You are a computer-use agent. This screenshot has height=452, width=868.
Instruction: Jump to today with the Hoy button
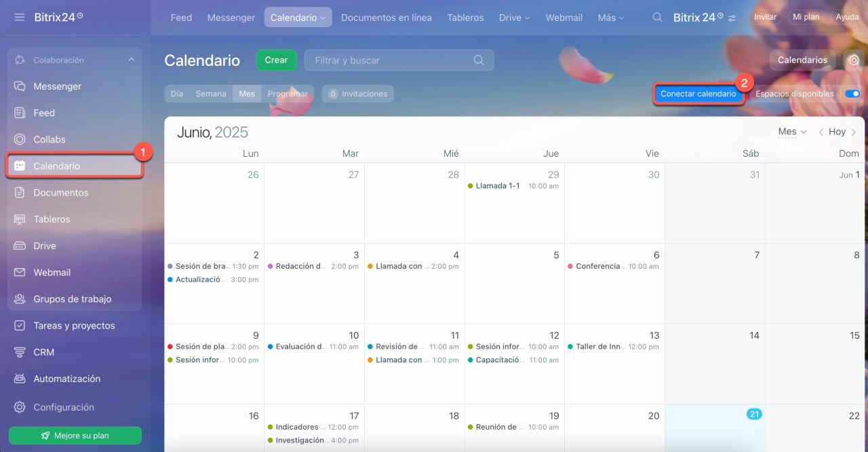837,132
